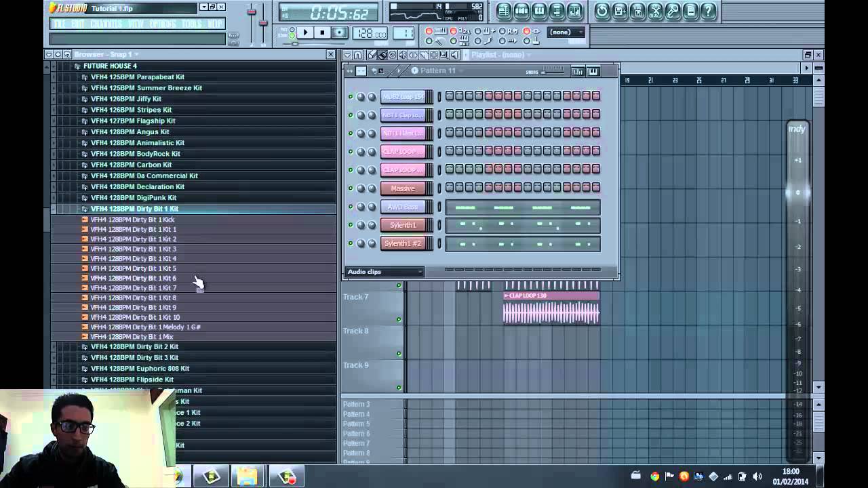The height and width of the screenshot is (488, 868).
Task: Open the Piano Roll view icon
Action: pos(539,11)
